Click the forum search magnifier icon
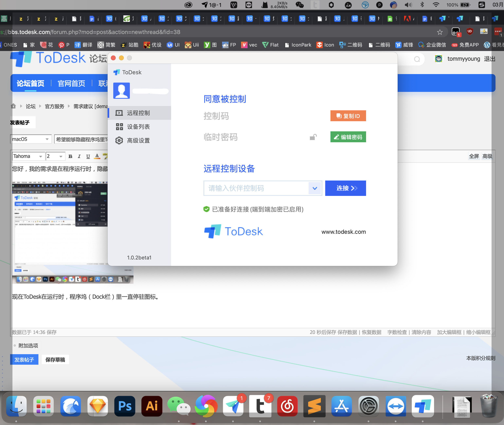Viewport: 504px width, 425px height. [417, 59]
